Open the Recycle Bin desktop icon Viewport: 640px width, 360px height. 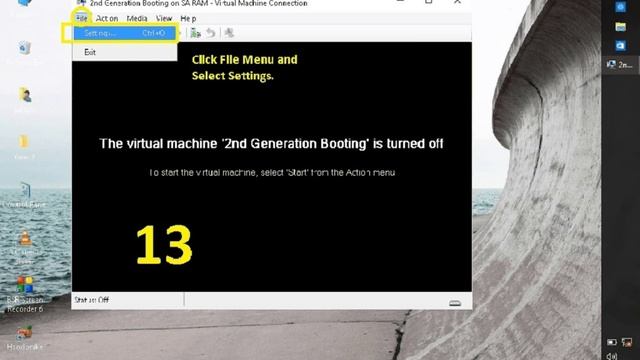[24, 48]
